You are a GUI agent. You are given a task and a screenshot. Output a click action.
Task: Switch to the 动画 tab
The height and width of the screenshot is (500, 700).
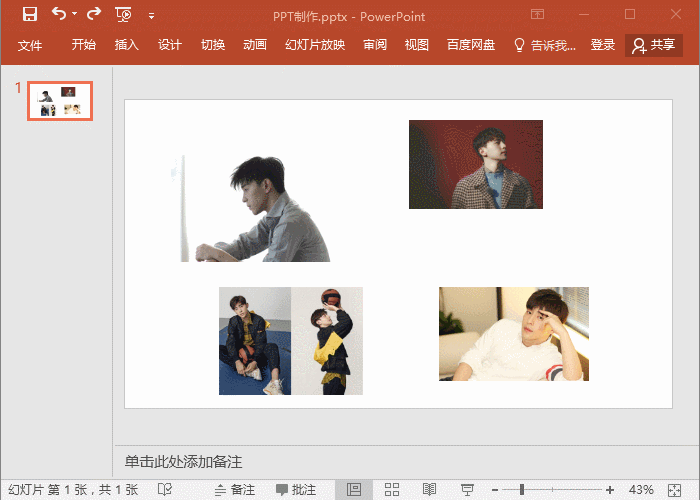coord(255,45)
